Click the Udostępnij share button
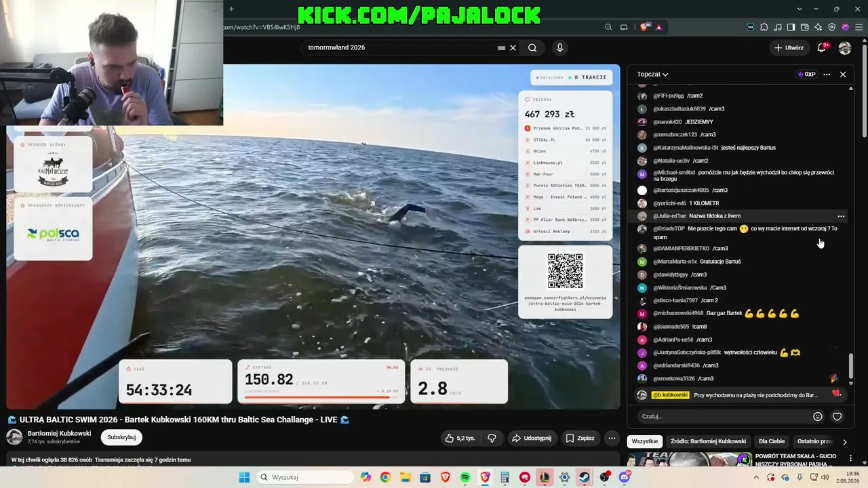Image resolution: width=868 pixels, height=488 pixels. (531, 439)
